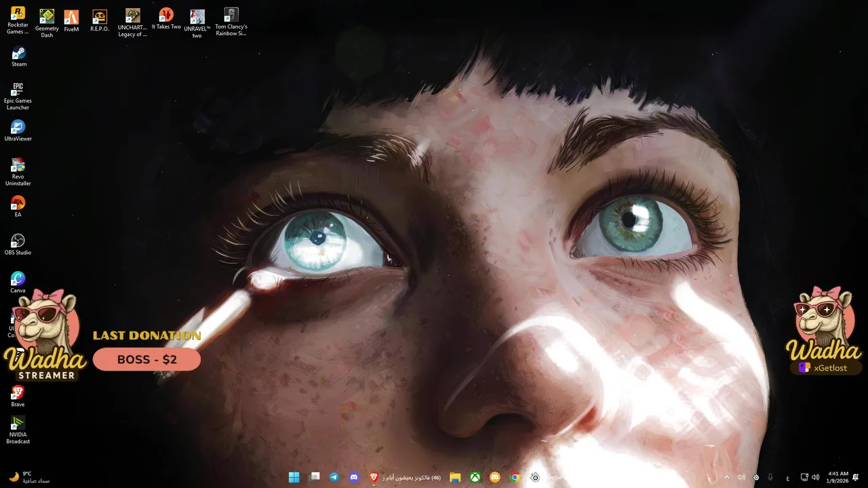Viewport: 868px width, 488px height.
Task: Open Tom Clancy's Rainbow Six shortcut
Action: [231, 22]
